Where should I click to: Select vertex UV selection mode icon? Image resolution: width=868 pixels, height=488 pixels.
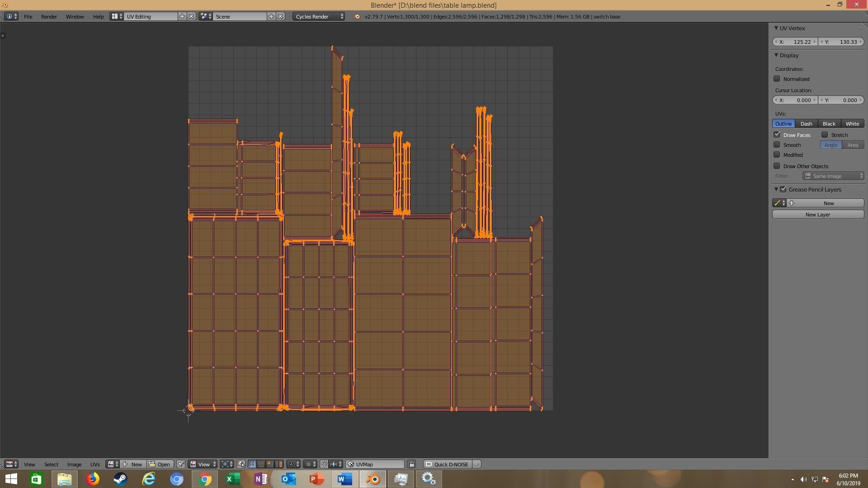pyautogui.click(x=252, y=464)
